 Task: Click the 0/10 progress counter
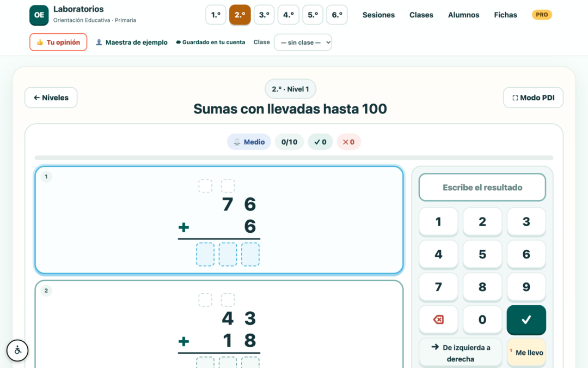[x=289, y=142]
